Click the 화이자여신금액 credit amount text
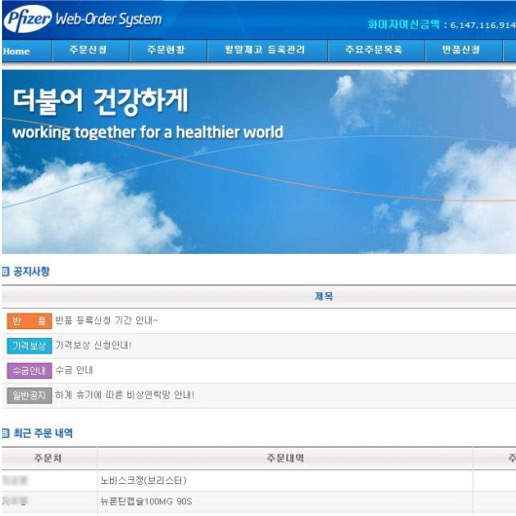516x516 pixels. (x=442, y=25)
